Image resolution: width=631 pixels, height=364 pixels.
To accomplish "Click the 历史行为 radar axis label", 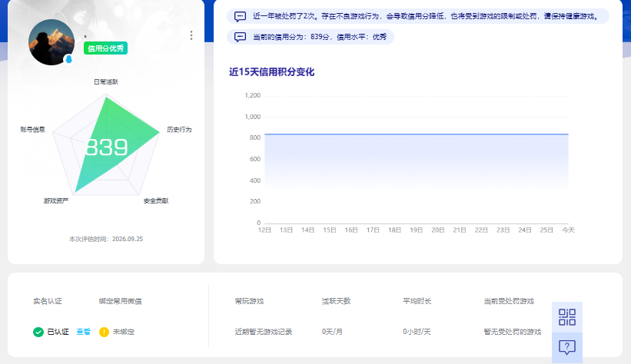I will coord(179,130).
